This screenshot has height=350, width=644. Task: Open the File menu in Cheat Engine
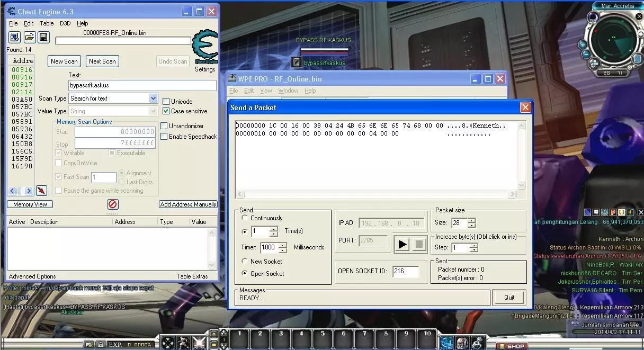click(13, 23)
